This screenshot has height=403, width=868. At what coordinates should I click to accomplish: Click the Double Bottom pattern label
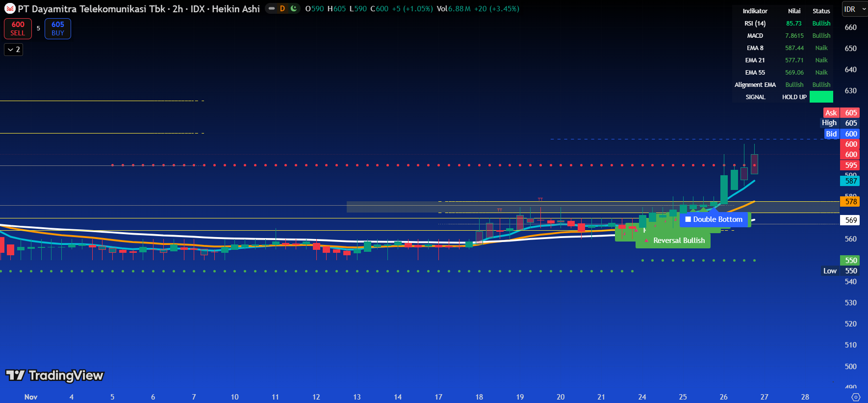tap(714, 219)
